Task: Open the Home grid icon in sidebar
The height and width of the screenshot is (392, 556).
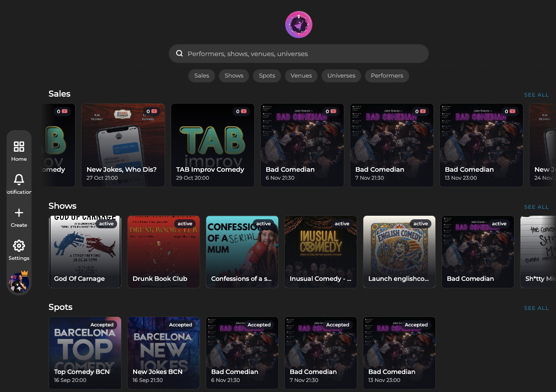Action: tap(19, 147)
